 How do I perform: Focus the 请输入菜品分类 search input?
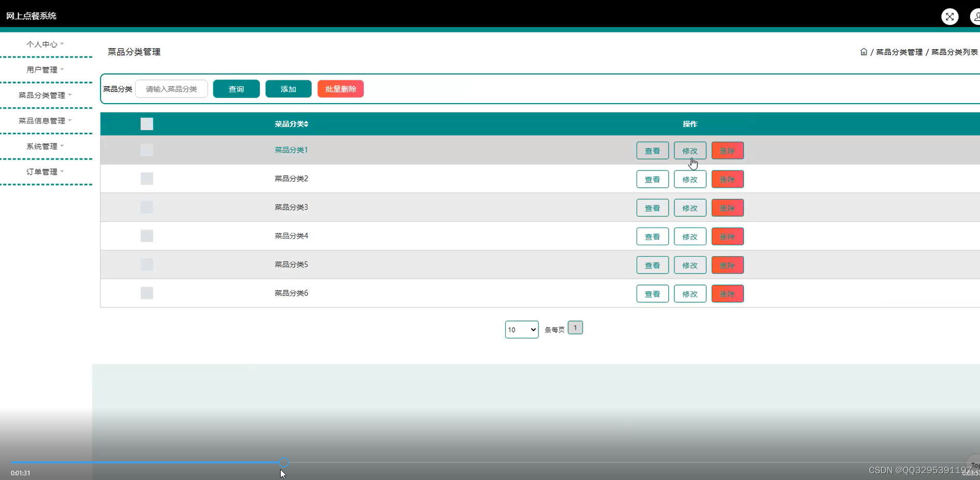[171, 89]
